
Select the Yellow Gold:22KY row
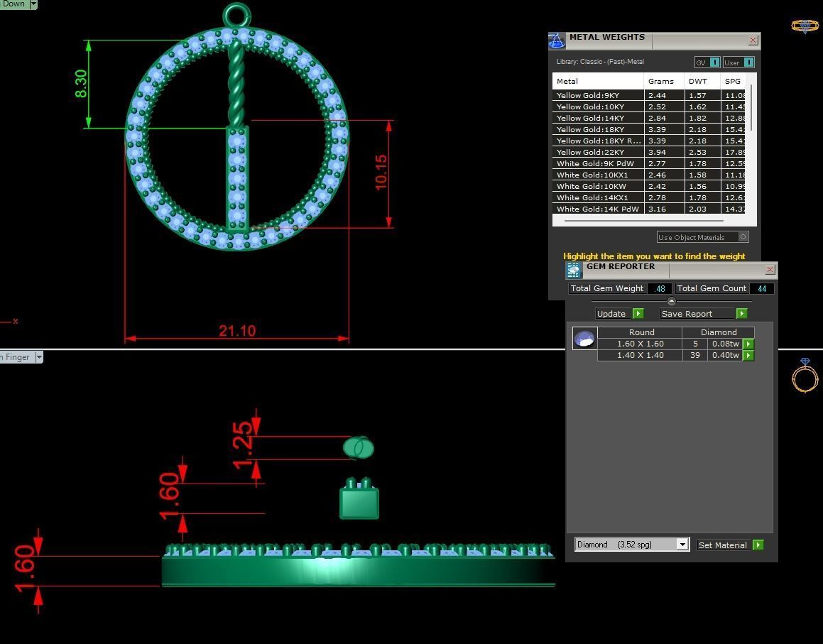coord(649,152)
